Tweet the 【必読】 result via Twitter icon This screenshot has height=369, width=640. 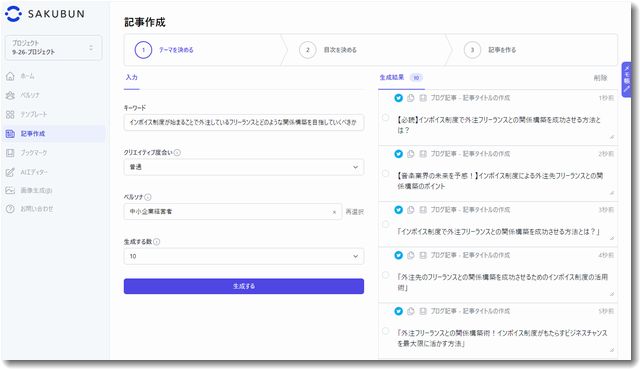(x=398, y=98)
